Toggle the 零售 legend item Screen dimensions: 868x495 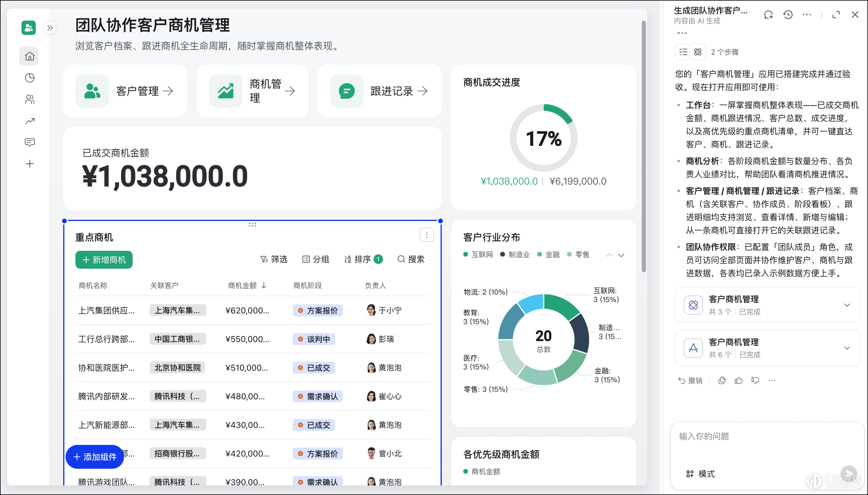(578, 255)
